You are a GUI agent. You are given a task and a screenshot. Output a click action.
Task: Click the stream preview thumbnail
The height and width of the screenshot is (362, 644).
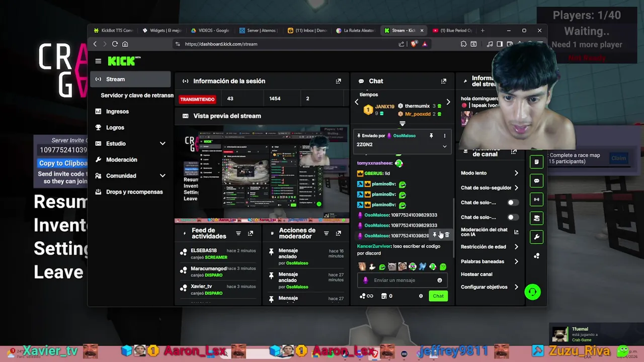click(x=262, y=173)
